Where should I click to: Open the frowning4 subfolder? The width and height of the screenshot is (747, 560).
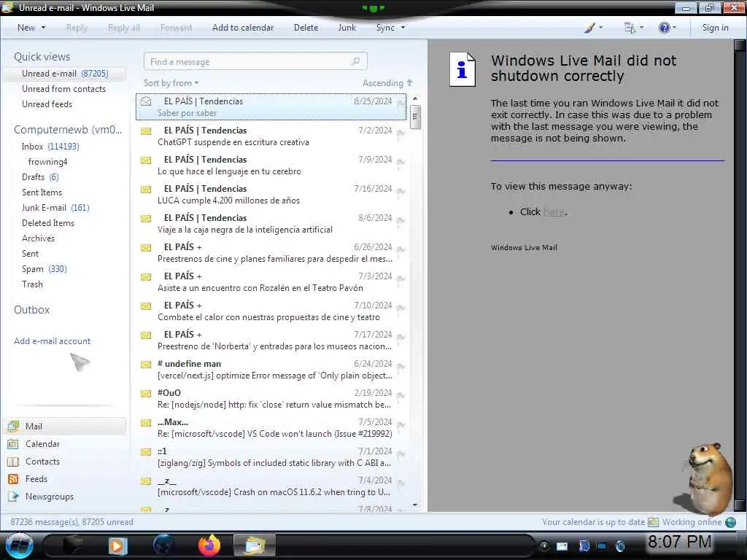tap(47, 162)
